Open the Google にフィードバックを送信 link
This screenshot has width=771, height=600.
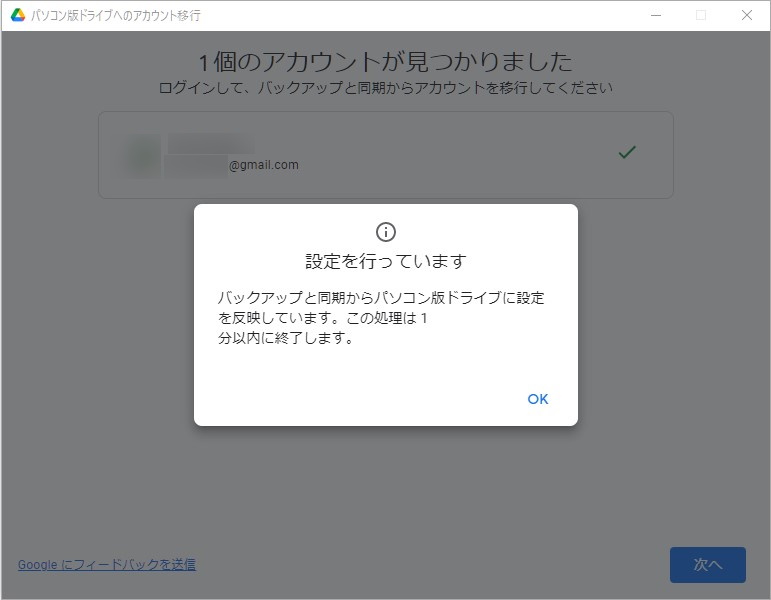[x=107, y=565]
